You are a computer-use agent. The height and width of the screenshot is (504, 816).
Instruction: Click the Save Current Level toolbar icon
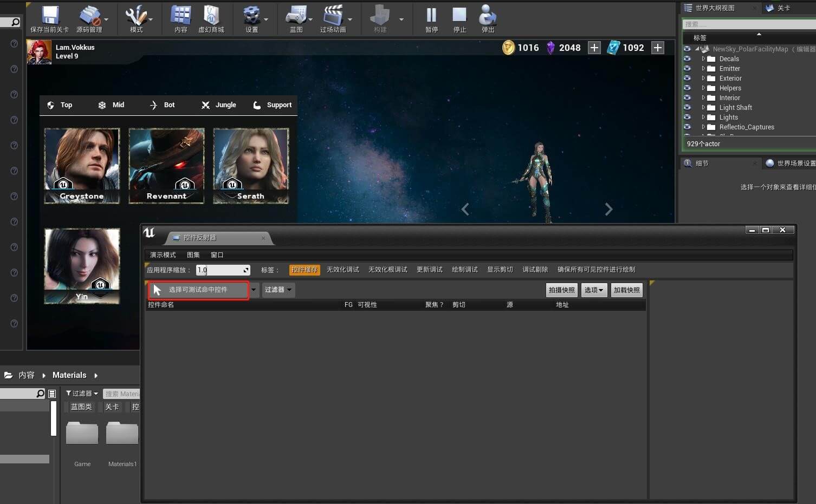[50, 19]
